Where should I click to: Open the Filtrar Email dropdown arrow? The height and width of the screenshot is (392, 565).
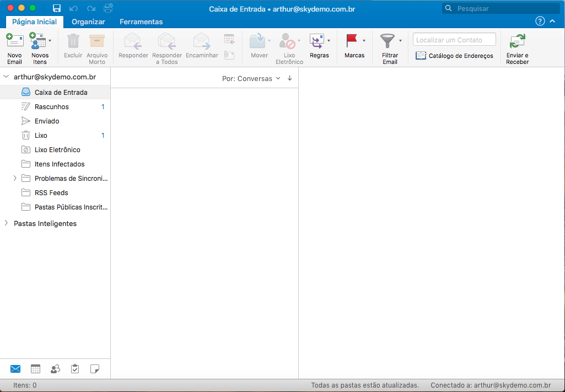[400, 41]
